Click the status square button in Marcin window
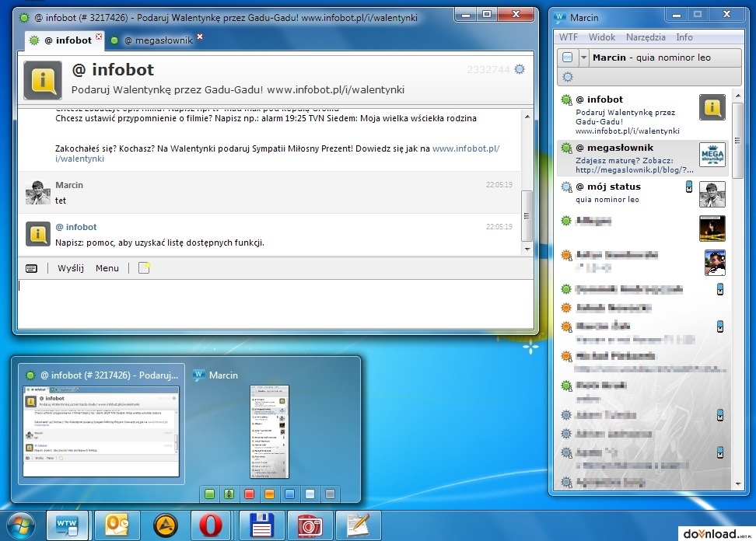Viewport: 756px width, 541px height. 568,58
